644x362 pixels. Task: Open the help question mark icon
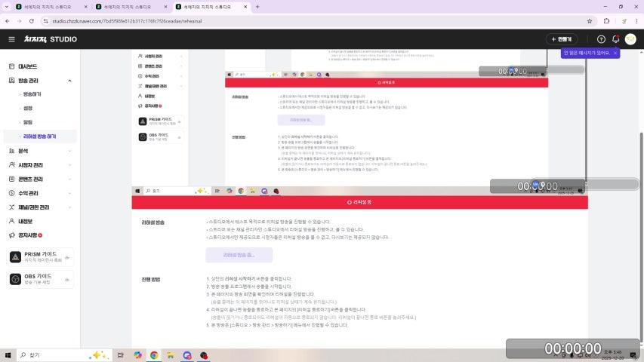tap(601, 39)
